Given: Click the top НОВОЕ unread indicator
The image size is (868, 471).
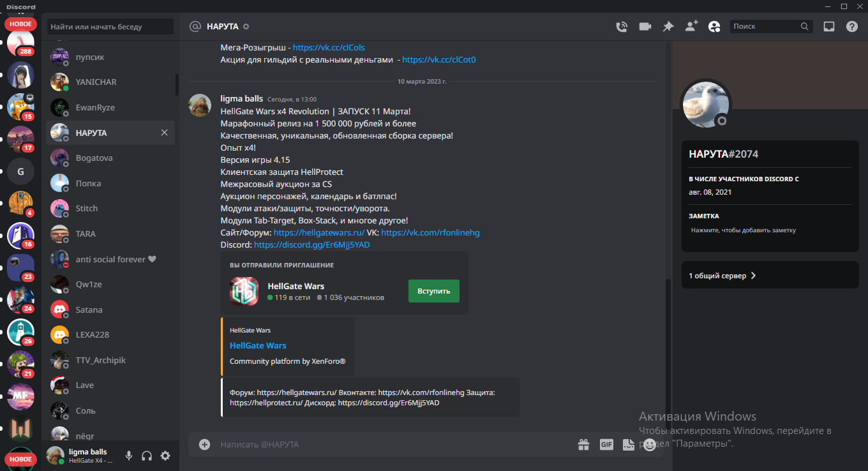Looking at the screenshot, I should 20,24.
